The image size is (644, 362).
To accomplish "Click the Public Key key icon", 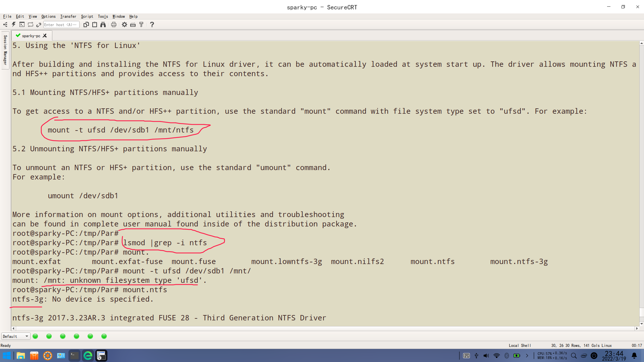I will (x=141, y=24).
